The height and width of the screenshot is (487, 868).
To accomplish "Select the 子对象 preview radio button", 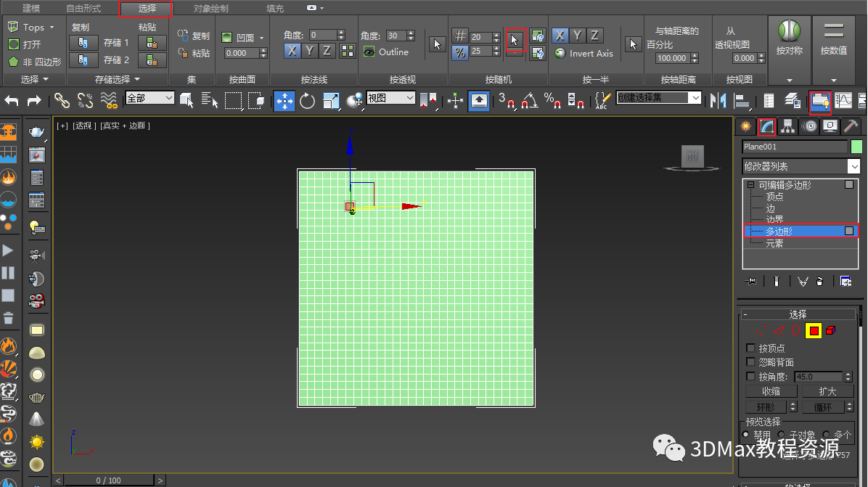I will click(781, 435).
